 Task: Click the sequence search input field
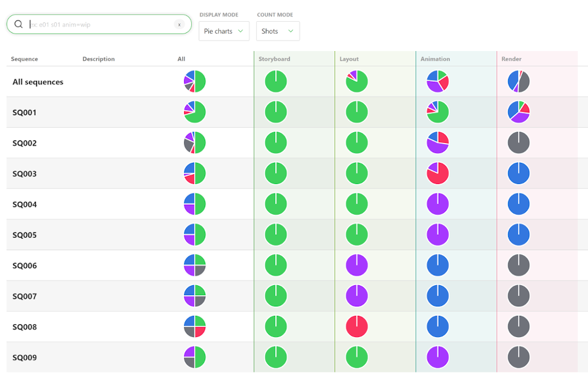[99, 24]
